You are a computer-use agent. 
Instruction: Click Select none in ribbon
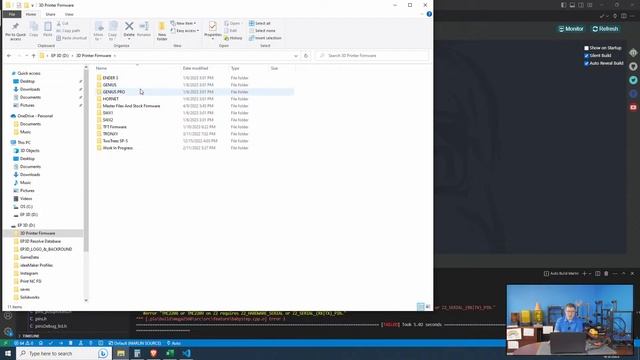[262, 31]
